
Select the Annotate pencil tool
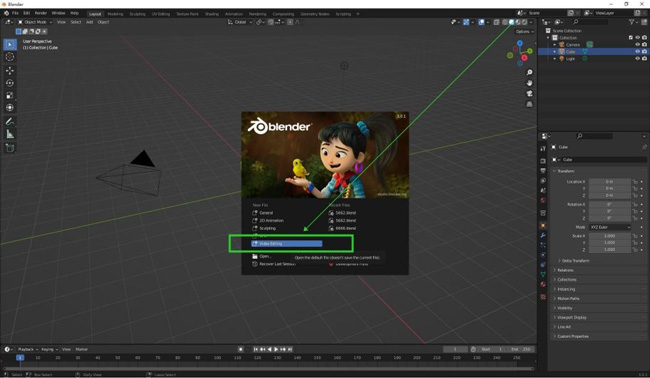(x=10, y=121)
